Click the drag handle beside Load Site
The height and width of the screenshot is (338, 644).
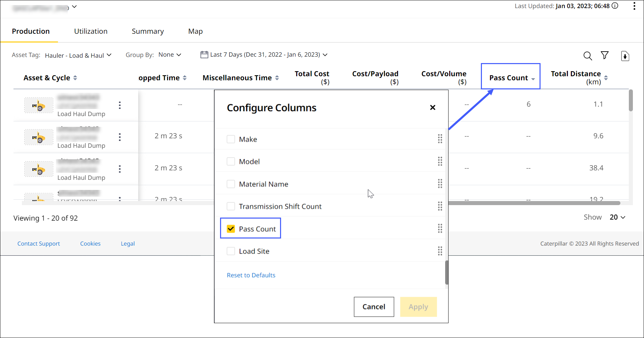coord(440,251)
